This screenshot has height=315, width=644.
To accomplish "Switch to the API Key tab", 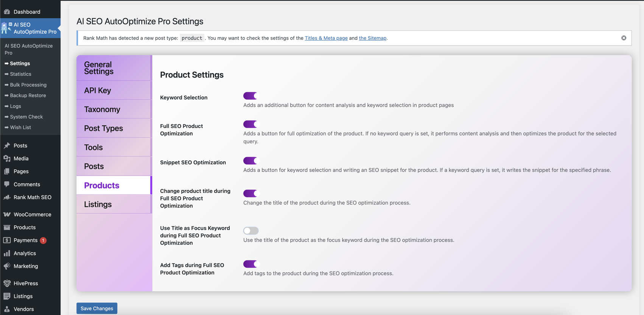I will point(114,90).
